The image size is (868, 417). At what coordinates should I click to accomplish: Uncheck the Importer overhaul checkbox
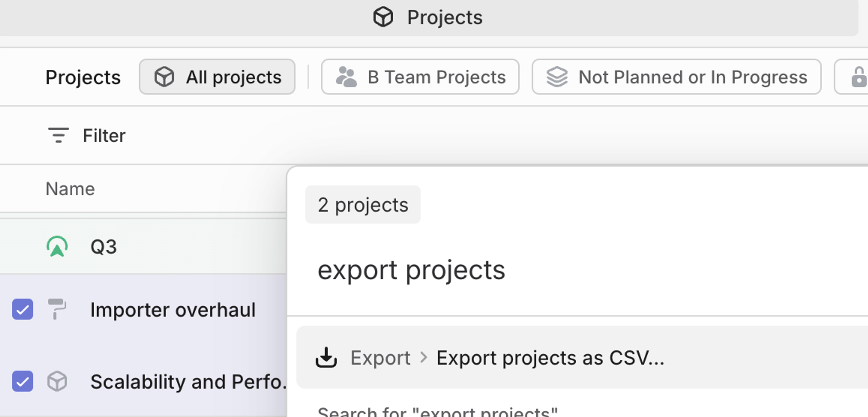23,309
